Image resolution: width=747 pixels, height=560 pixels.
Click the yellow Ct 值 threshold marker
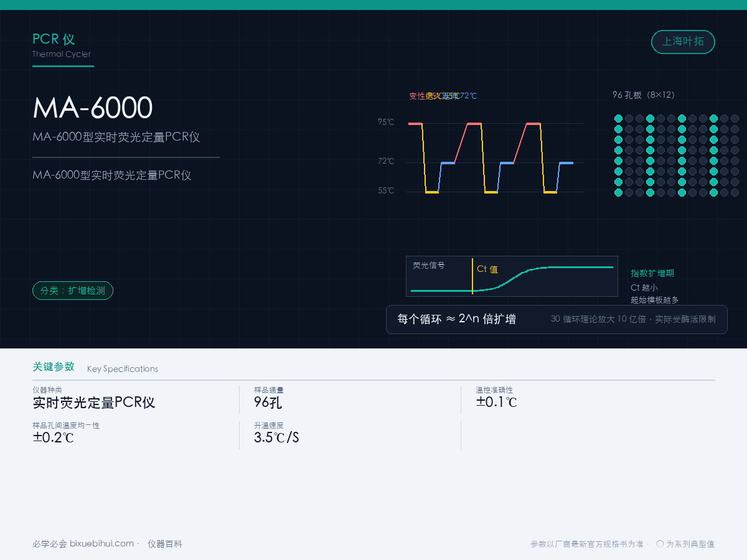(472, 276)
